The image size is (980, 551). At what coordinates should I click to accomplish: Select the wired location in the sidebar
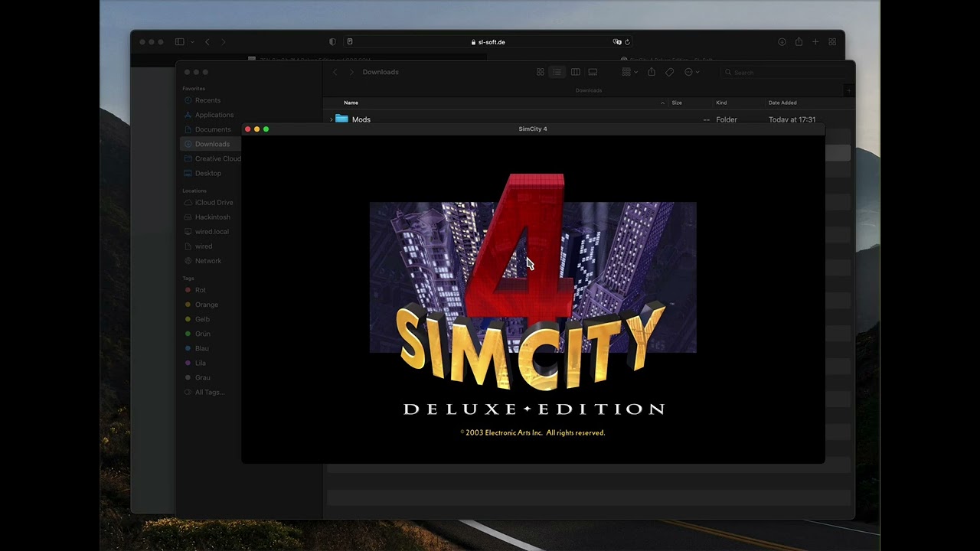tap(204, 246)
